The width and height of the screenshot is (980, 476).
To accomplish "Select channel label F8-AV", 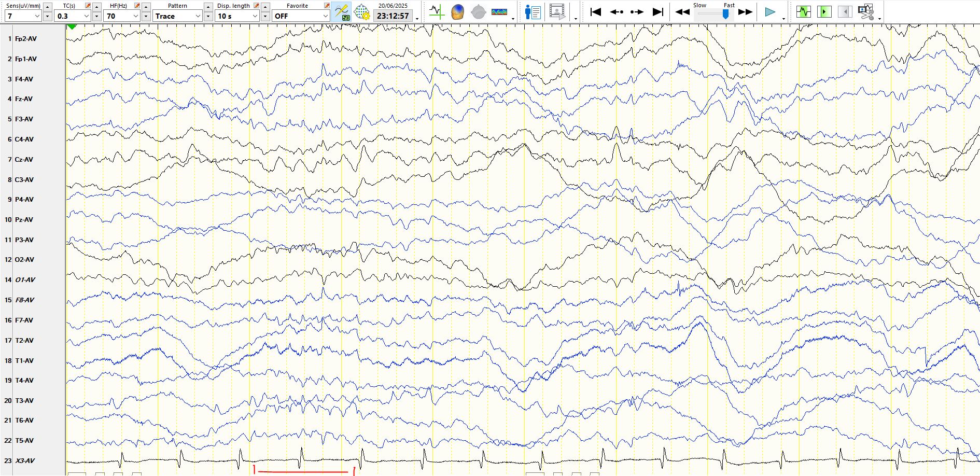I will [24, 300].
